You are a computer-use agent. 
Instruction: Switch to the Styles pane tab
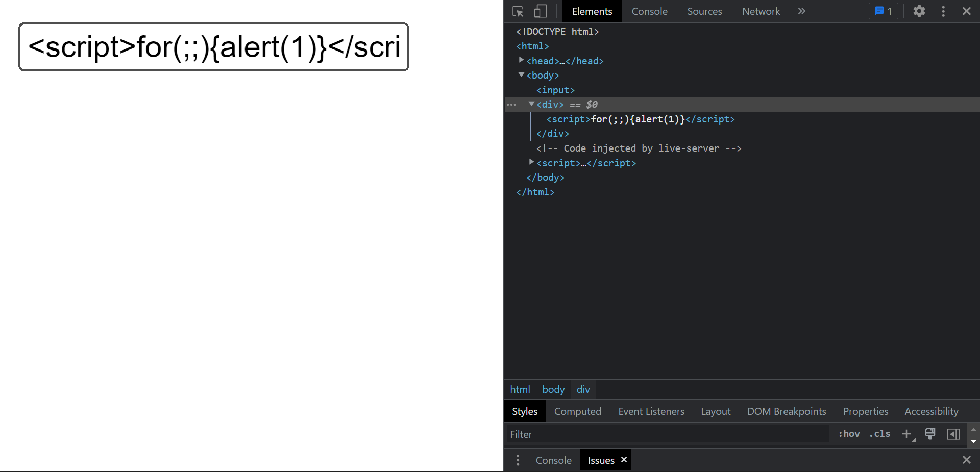(x=525, y=411)
